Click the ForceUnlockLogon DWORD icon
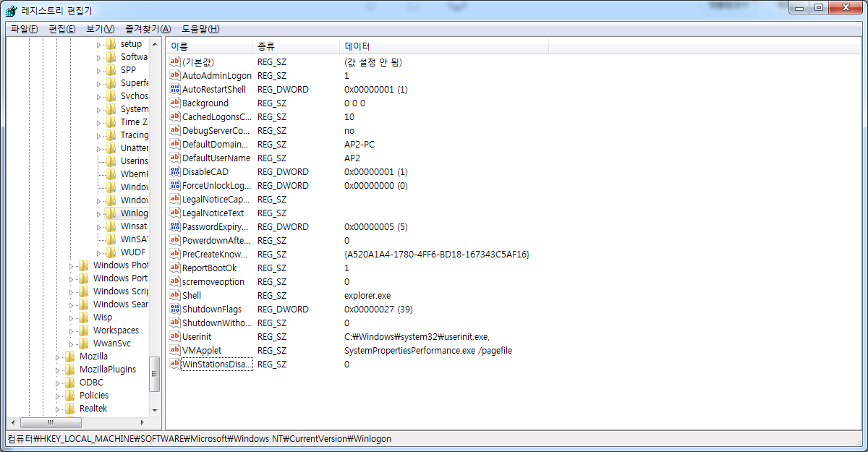The width and height of the screenshot is (868, 452). point(174,185)
